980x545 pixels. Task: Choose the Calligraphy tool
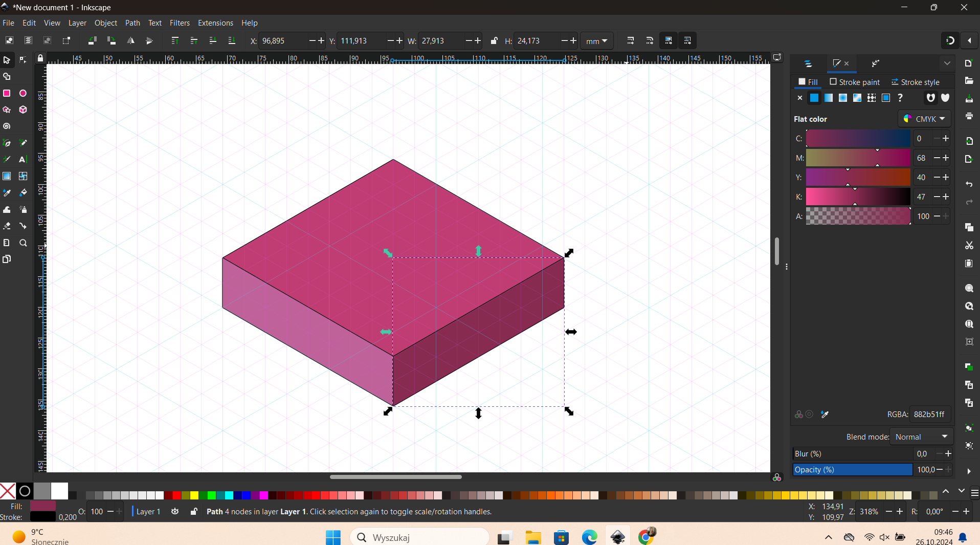point(7,160)
